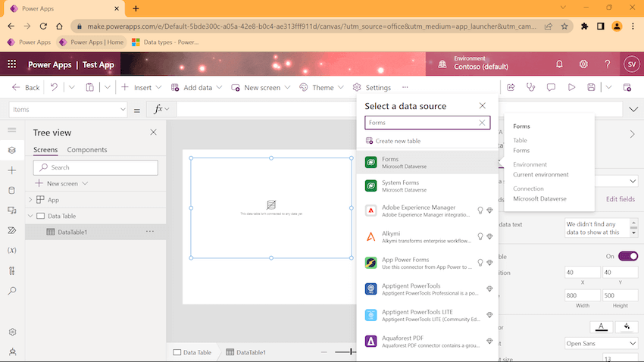Save the app with the Save icon
Screen dimensions: 644x362
pyautogui.click(x=591, y=87)
